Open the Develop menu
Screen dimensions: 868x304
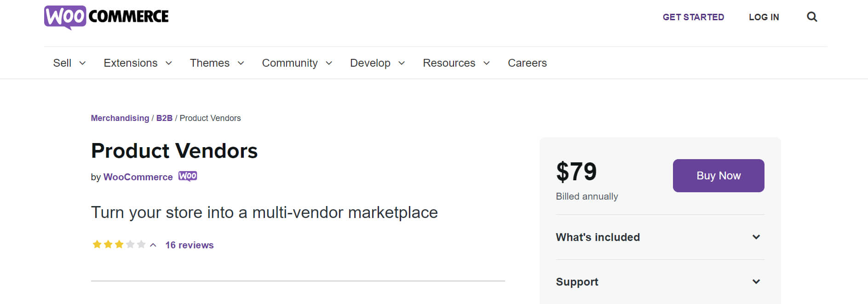click(377, 63)
